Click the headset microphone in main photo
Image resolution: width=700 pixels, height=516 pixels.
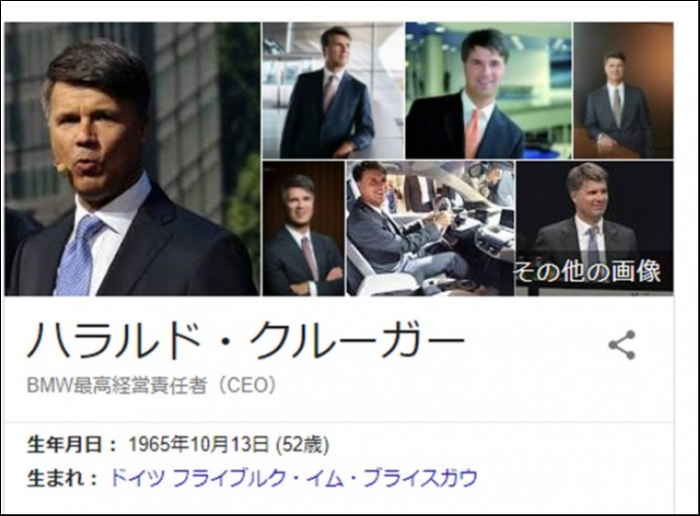(61, 169)
